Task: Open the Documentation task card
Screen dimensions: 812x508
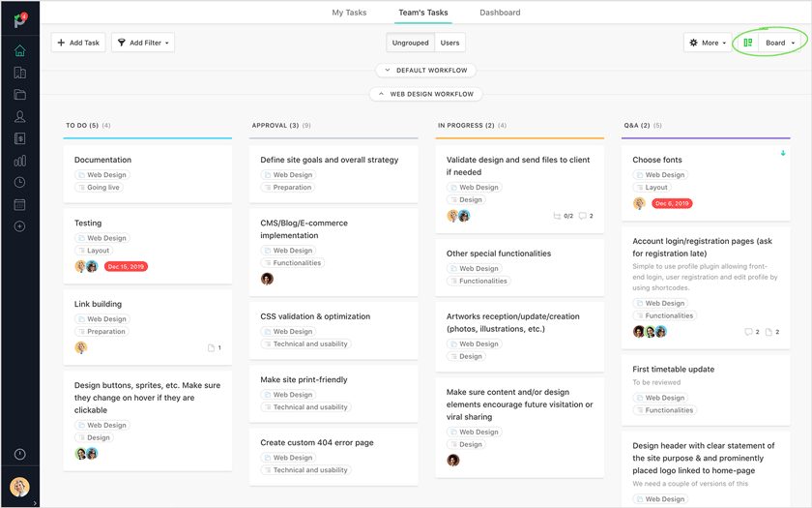Action: point(148,173)
